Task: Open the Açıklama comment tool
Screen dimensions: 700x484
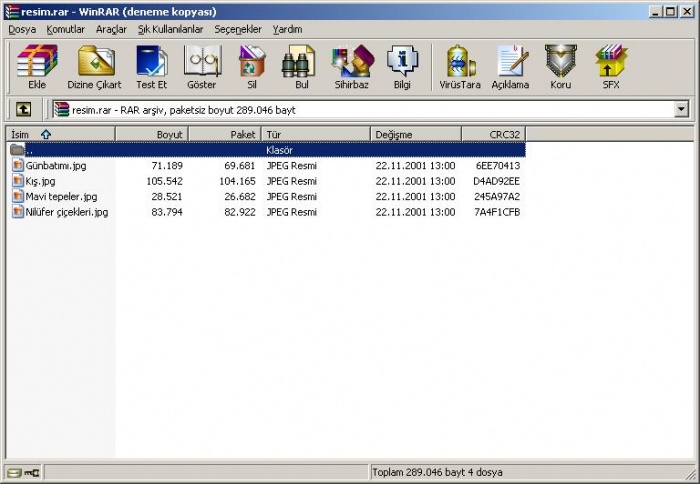Action: click(x=510, y=67)
